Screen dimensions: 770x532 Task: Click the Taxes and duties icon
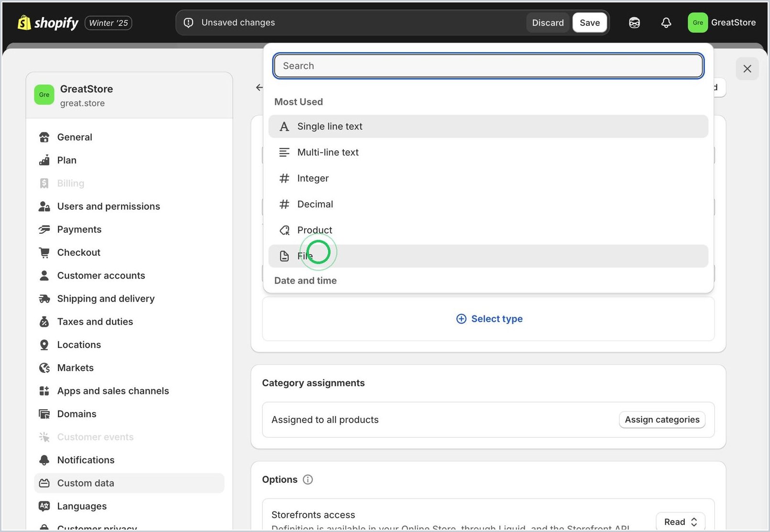(44, 322)
